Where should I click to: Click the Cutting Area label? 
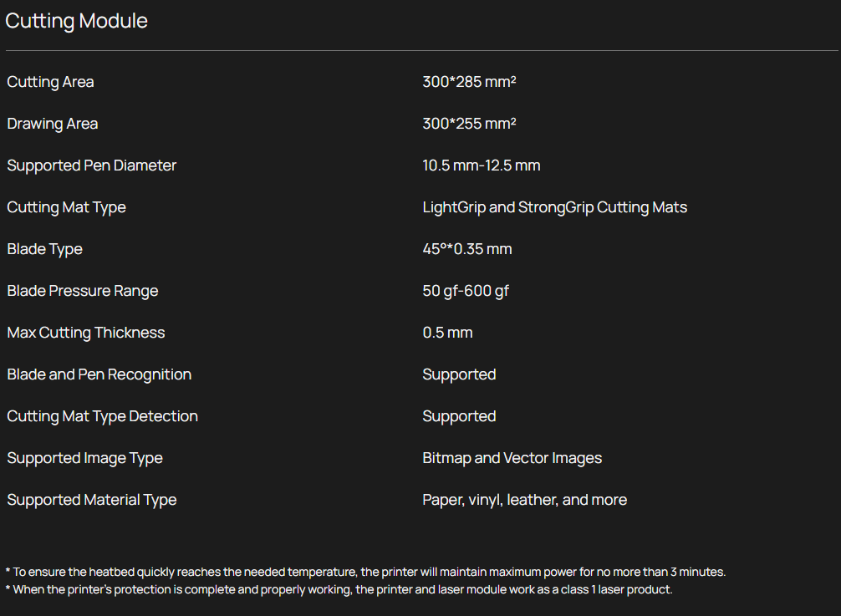[x=50, y=82]
